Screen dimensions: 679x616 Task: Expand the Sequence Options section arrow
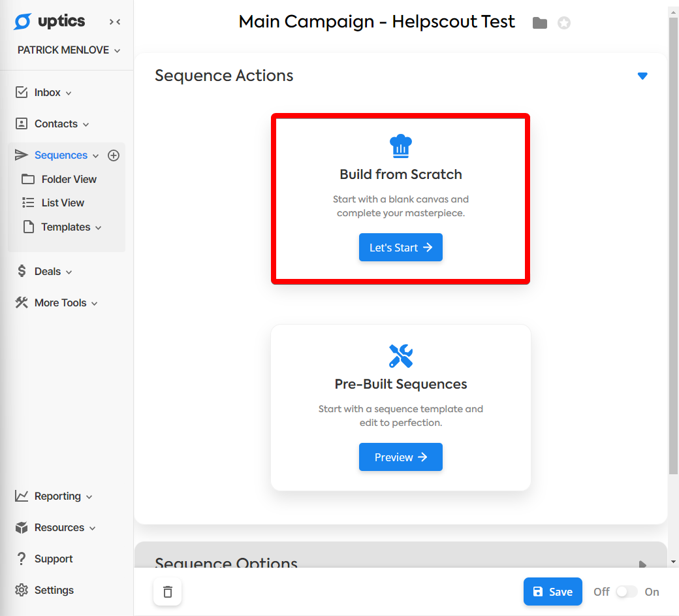coord(642,564)
